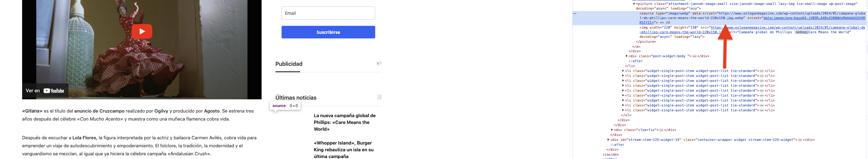The width and height of the screenshot is (868, 159).
Task: Expand the last collapsed widget-single-post-item li
Action: coord(623,110)
